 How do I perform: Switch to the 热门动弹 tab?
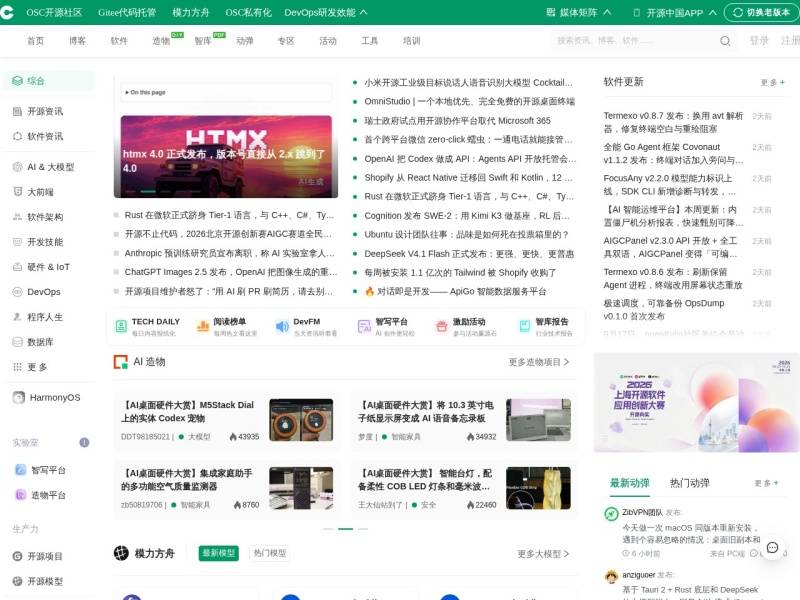(689, 483)
